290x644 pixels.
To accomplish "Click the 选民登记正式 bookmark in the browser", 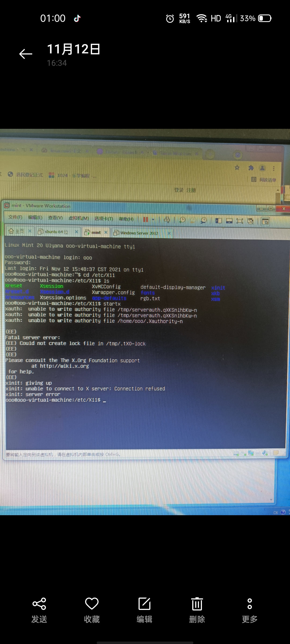I will (26, 174).
